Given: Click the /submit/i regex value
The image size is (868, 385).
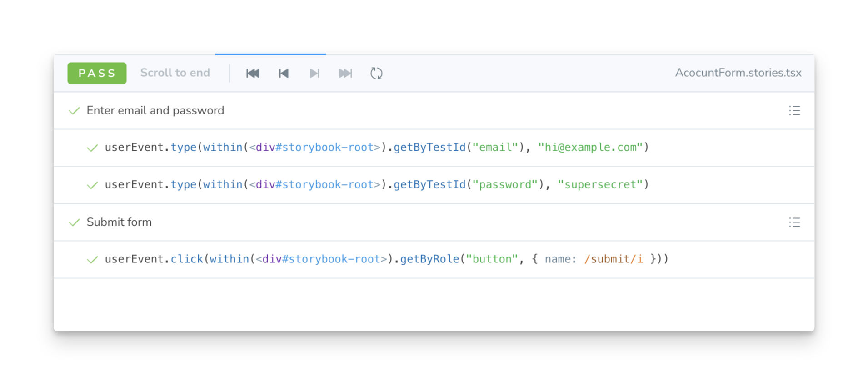Looking at the screenshot, I should coord(614,259).
